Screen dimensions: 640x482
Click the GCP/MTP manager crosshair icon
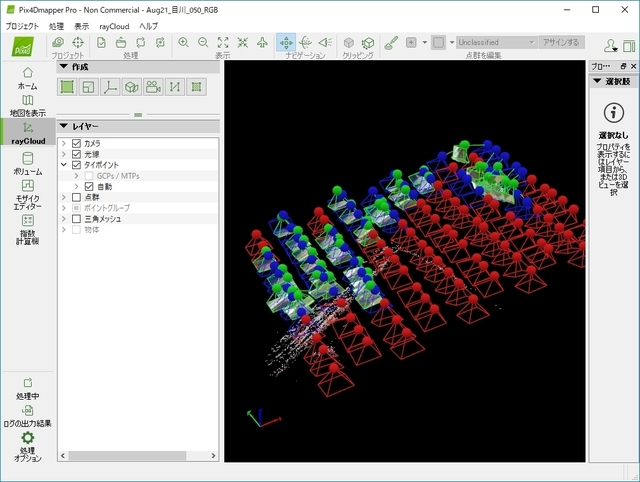coord(78,42)
